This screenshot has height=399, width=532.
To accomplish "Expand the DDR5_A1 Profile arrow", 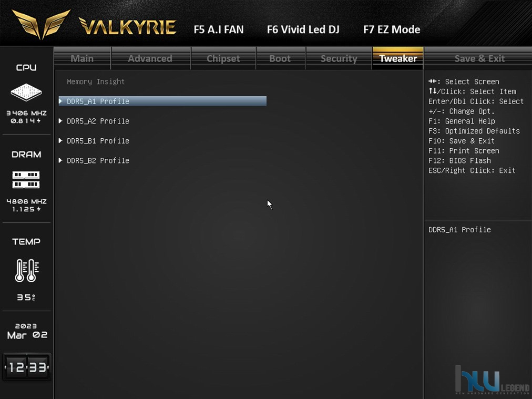I will [60, 101].
